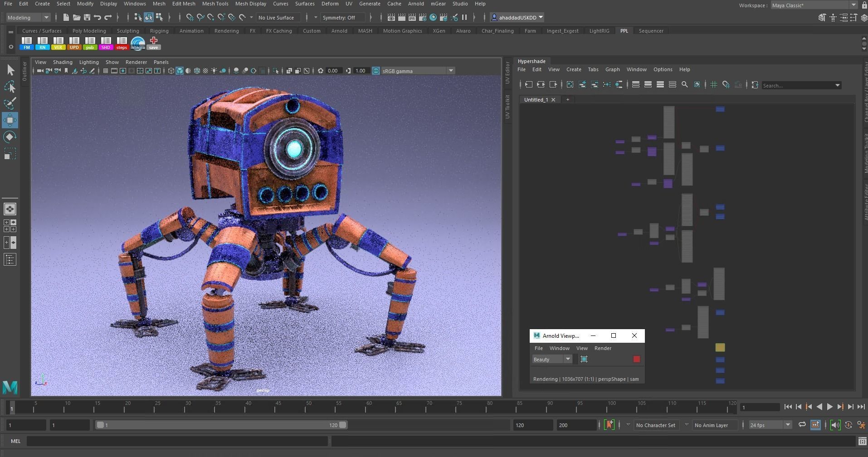
Task: Click Hypershade input connections graph icon
Action: pyautogui.click(x=529, y=85)
